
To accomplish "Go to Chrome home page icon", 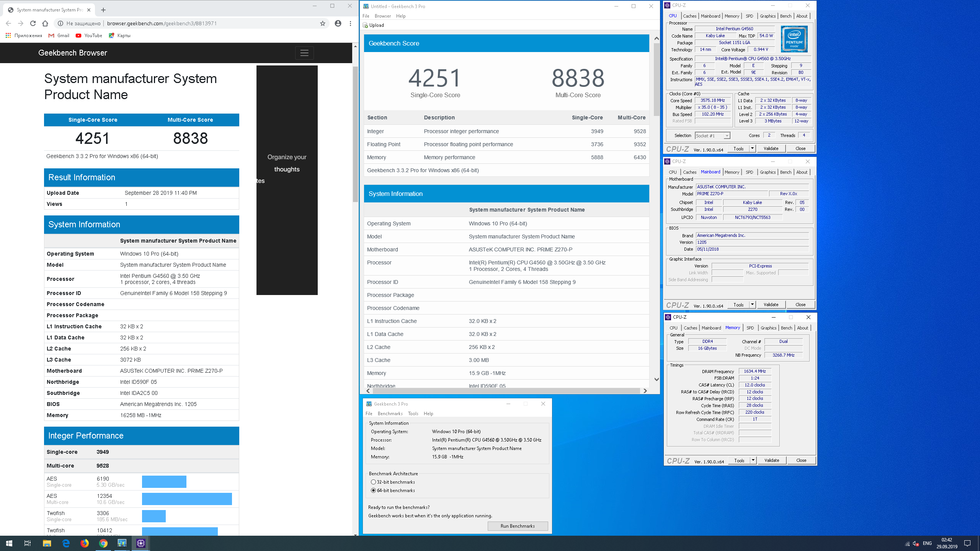I will pyautogui.click(x=45, y=23).
